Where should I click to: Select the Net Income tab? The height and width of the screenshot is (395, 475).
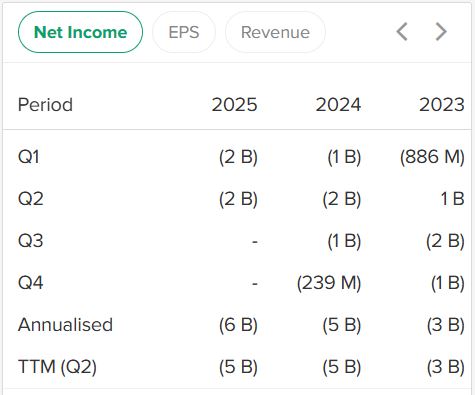coord(80,32)
